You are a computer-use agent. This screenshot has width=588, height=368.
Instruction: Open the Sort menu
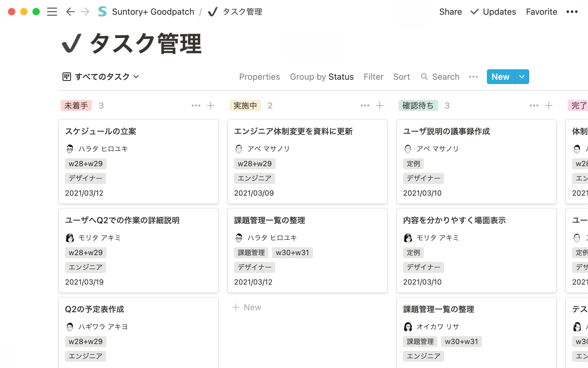401,77
